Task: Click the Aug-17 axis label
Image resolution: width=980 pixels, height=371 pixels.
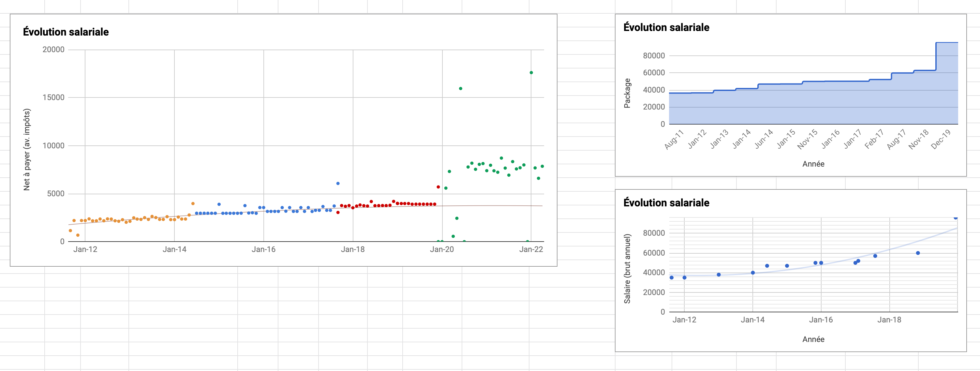Action: (x=897, y=139)
